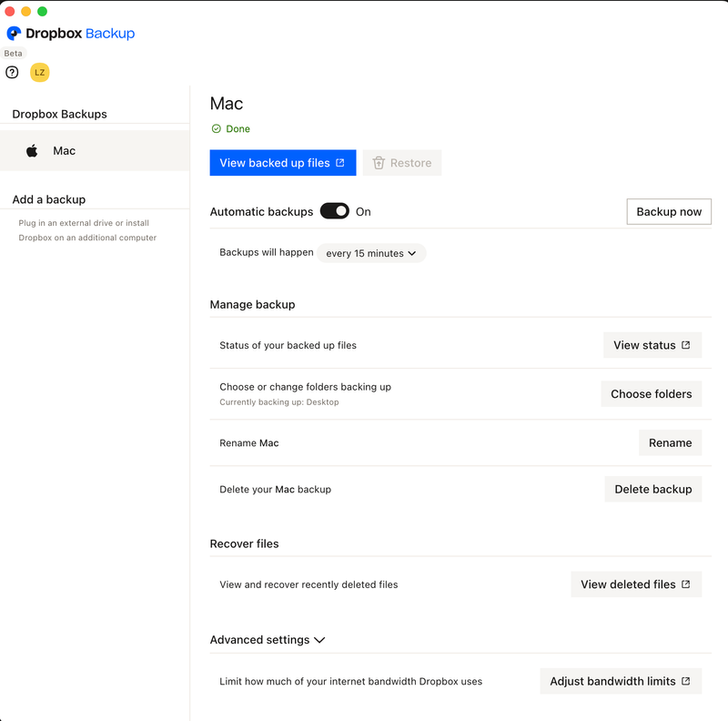The image size is (728, 721).
Task: Click Rename to rename Mac backup
Action: pyautogui.click(x=670, y=442)
